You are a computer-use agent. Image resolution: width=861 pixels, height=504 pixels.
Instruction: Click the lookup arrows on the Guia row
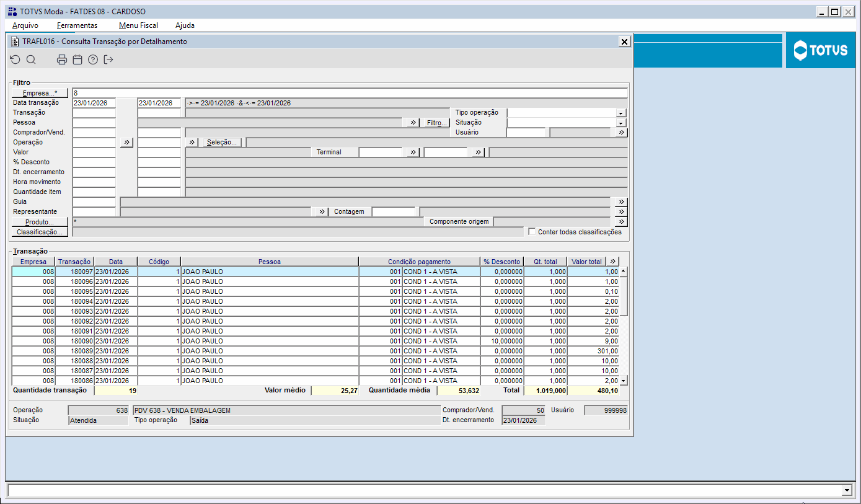point(620,202)
